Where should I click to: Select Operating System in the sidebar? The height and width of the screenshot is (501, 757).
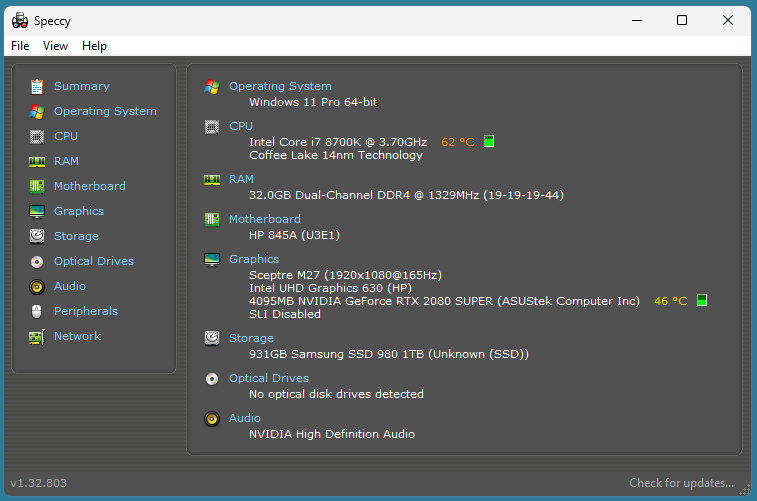[x=105, y=111]
